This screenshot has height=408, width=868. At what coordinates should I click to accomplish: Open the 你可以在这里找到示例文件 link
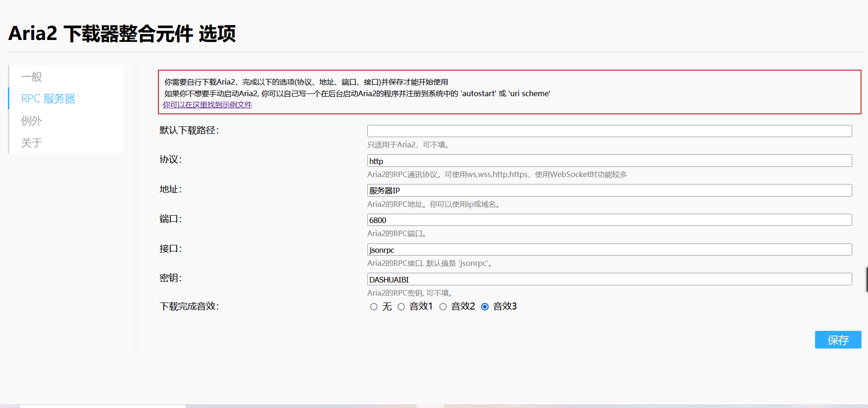tap(207, 105)
